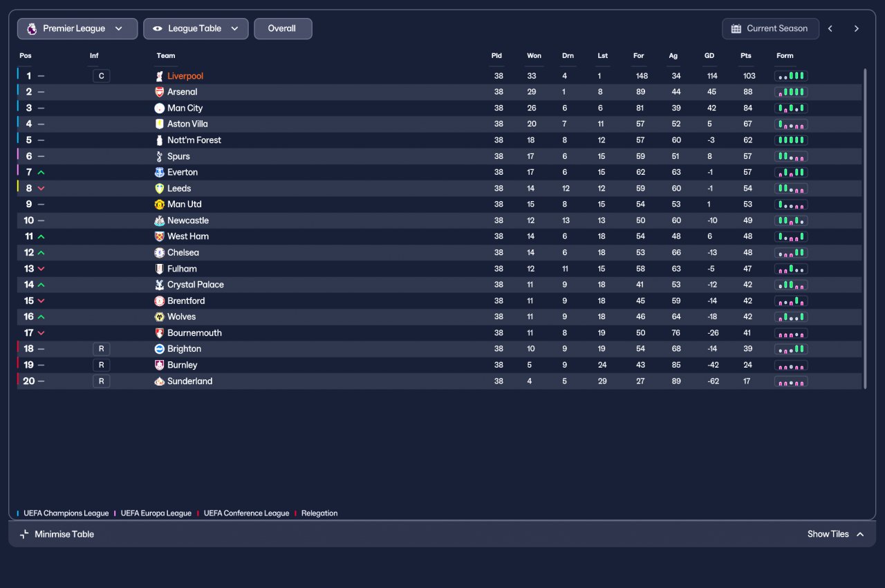The height and width of the screenshot is (588, 885).
Task: Click the Everton crest in the table
Action: 160,172
